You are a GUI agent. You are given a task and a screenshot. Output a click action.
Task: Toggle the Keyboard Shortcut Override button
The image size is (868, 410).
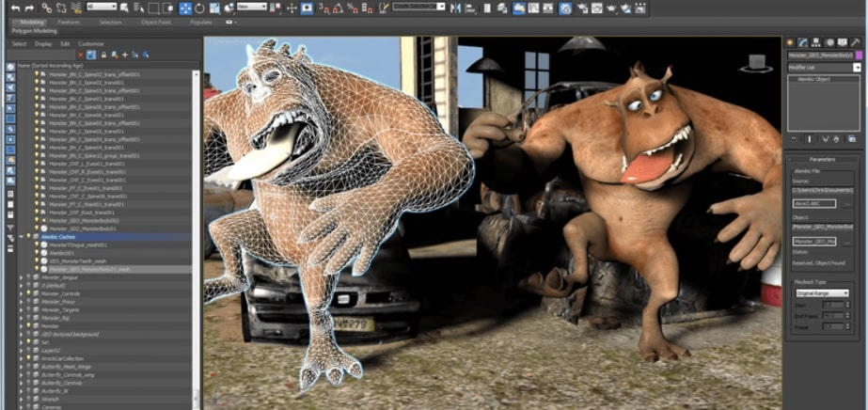coord(307,8)
